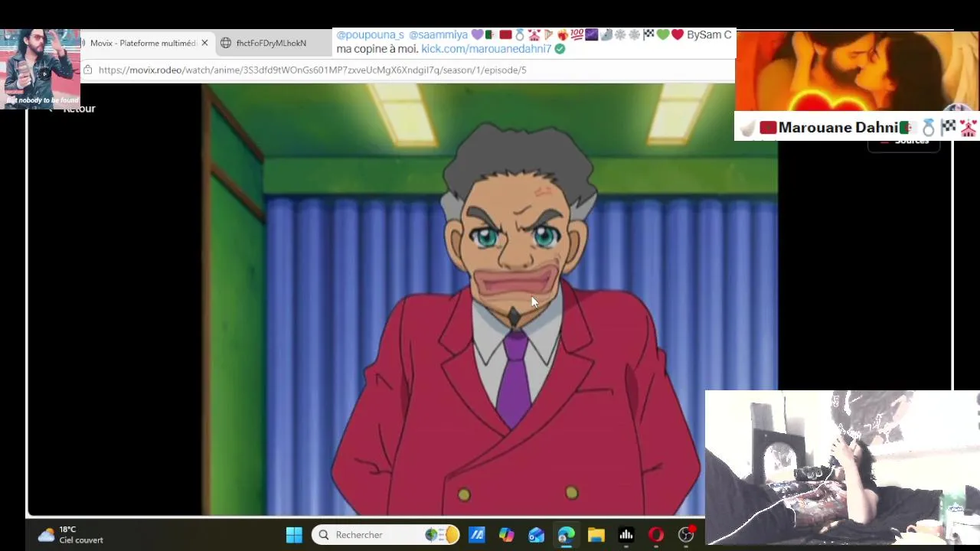Click the couple image overlay thumbnail
980x551 pixels.
click(857, 71)
